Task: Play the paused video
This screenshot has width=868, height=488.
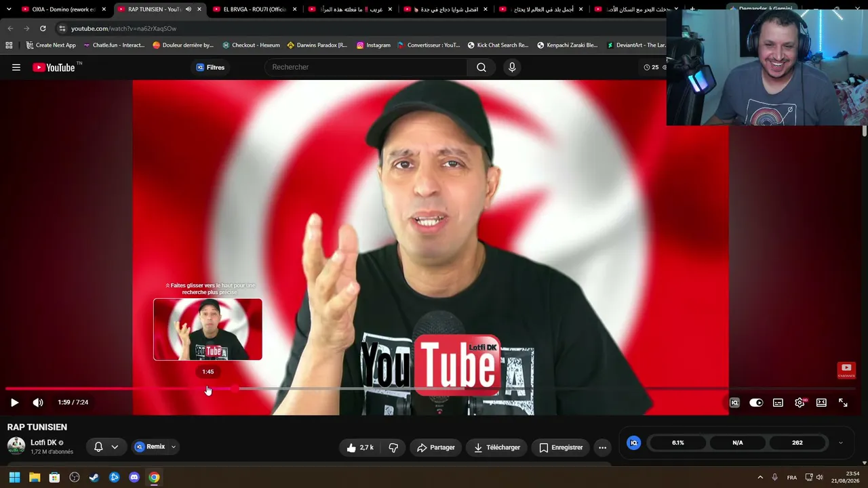Action: point(14,403)
